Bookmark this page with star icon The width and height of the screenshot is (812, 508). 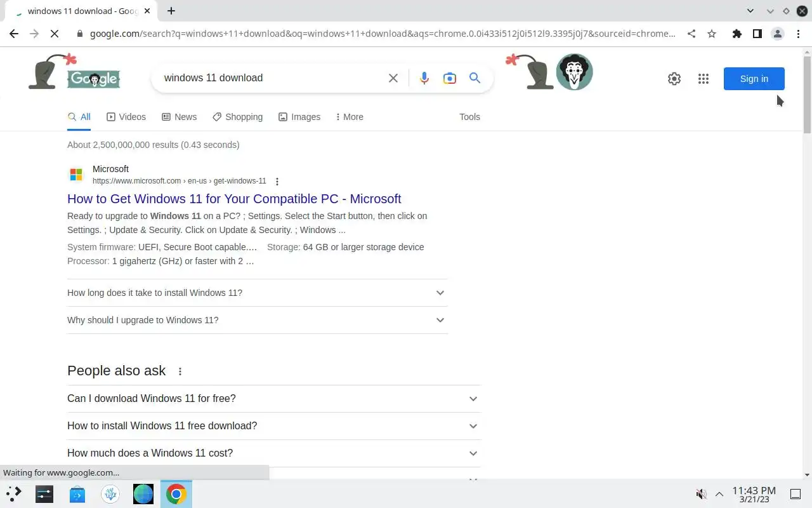(712, 34)
